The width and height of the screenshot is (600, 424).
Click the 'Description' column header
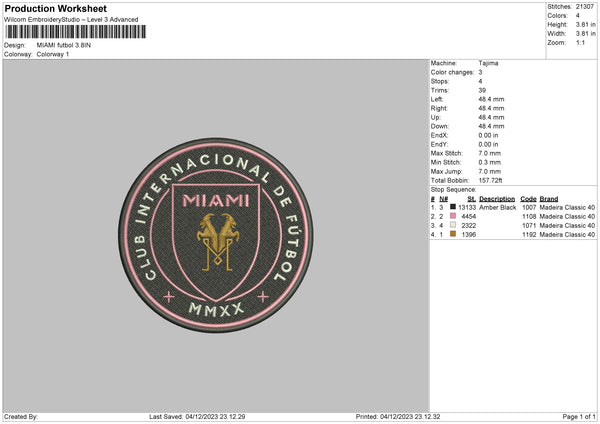coord(497,199)
